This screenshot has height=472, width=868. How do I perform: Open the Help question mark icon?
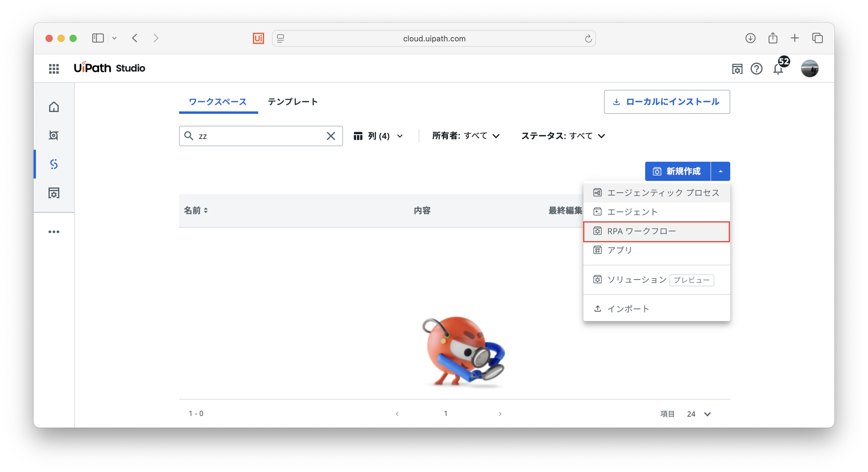(757, 69)
